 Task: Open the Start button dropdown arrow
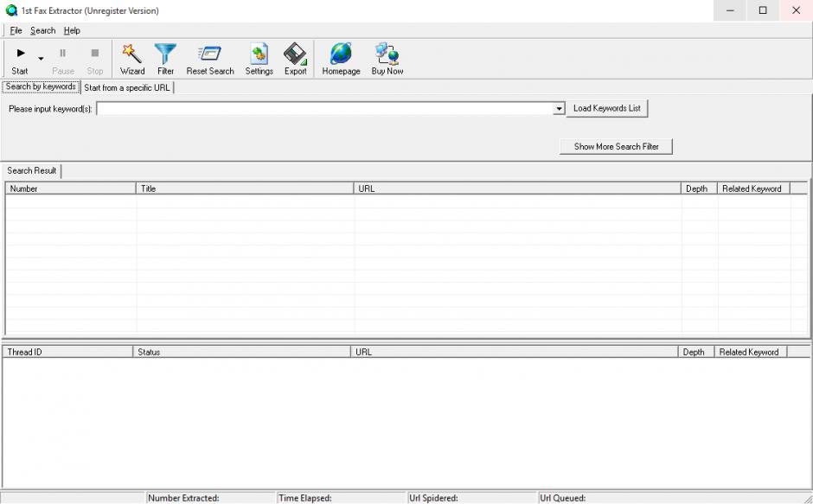41,59
